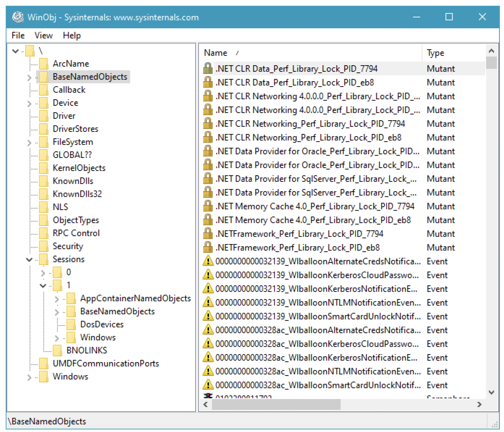Click the GLOBAL?? folder icon
Viewport: 504px width, 432px height.
(44, 155)
